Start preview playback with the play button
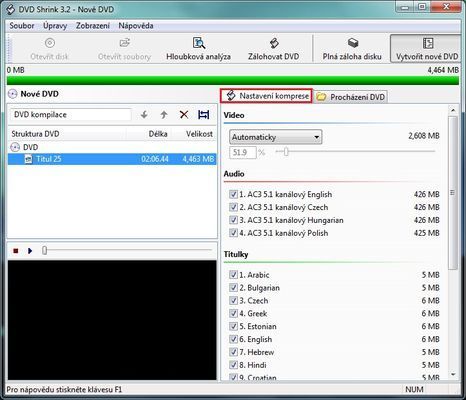The height and width of the screenshot is (400, 466). (x=30, y=251)
